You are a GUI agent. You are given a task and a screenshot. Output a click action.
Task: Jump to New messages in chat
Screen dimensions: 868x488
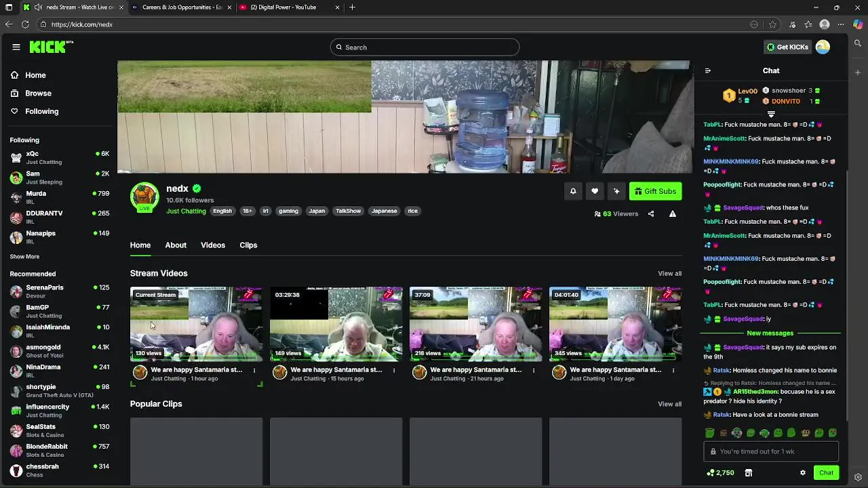pyautogui.click(x=770, y=333)
